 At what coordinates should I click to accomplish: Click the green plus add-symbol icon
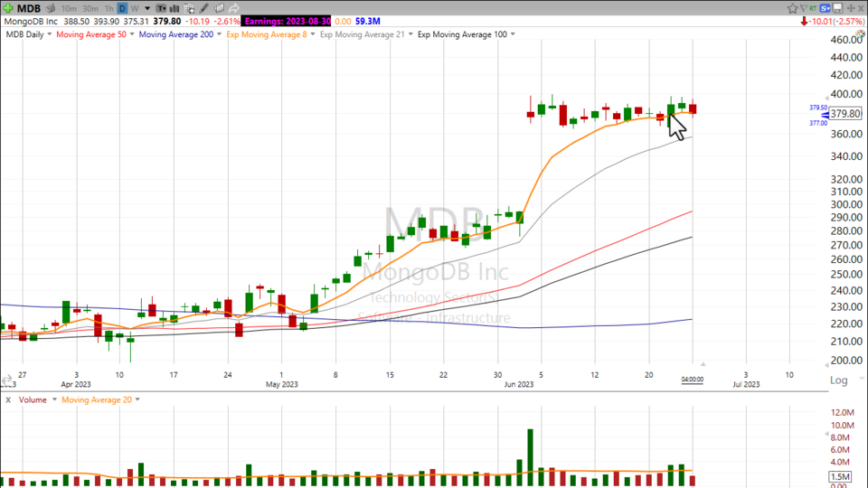coord(8,8)
